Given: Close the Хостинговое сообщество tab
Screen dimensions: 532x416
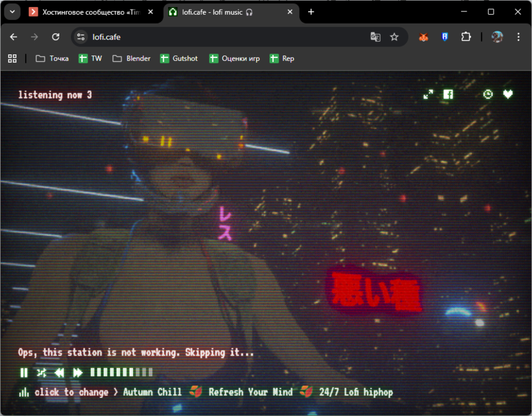Looking at the screenshot, I should [151, 12].
